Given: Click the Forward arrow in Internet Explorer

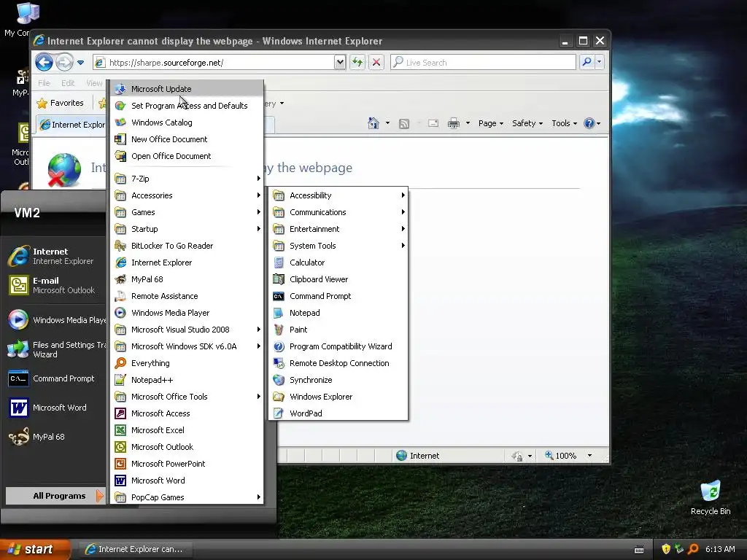Looking at the screenshot, I should [64, 63].
